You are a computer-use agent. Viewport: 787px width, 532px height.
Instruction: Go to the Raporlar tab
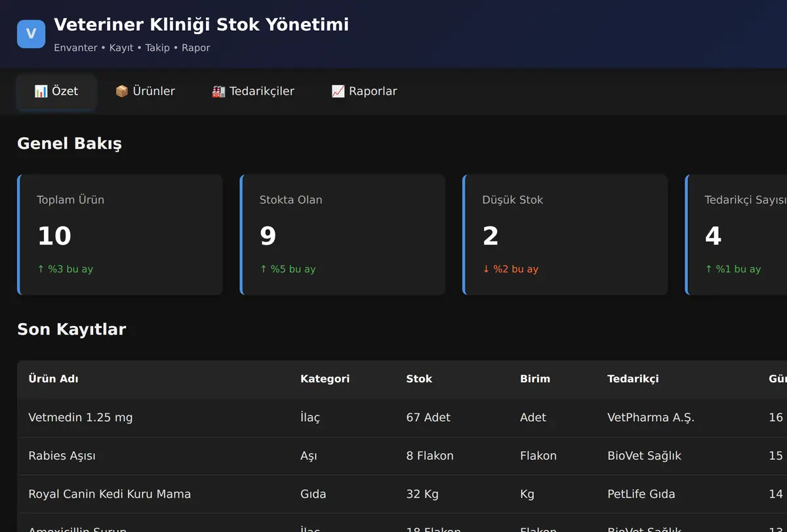click(364, 91)
